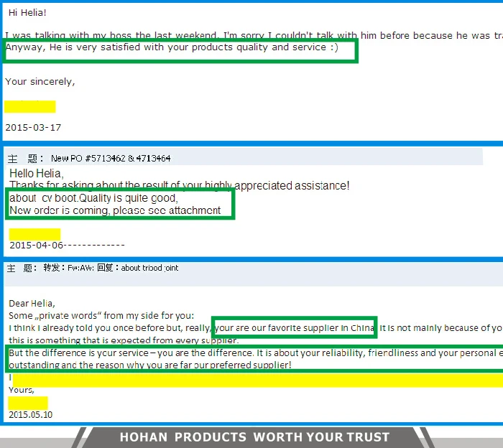Click the line 'Some private words from my side'

tap(101, 316)
